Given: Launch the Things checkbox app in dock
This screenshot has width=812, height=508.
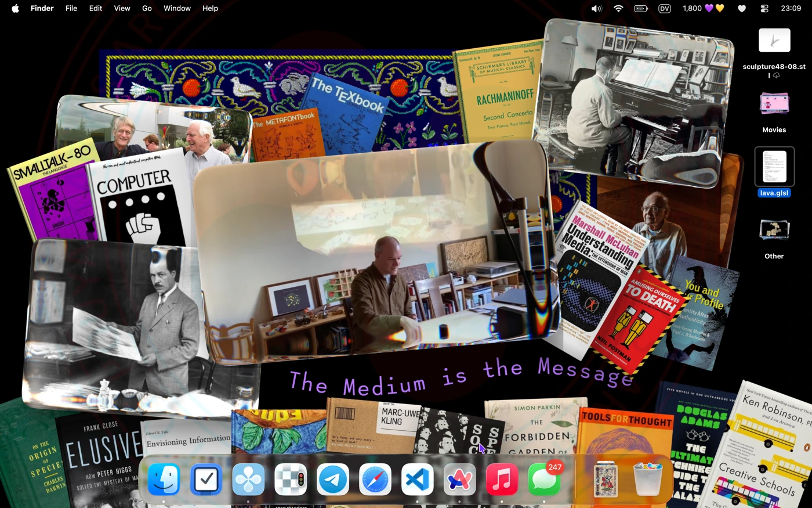Looking at the screenshot, I should tap(206, 480).
